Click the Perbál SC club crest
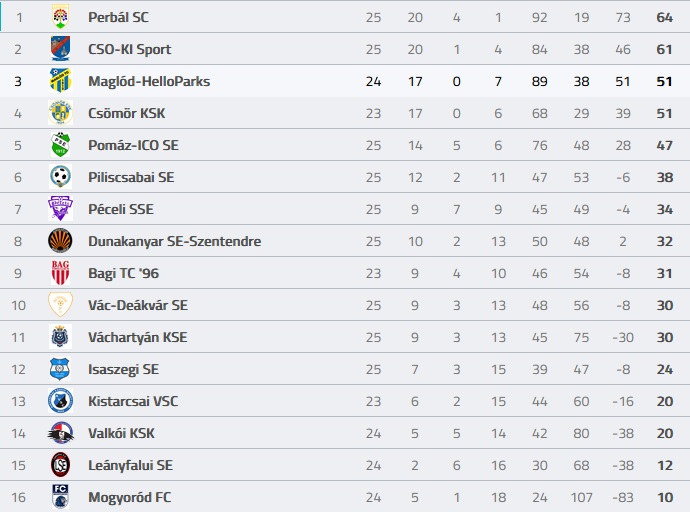Image resolution: width=690 pixels, height=512 pixels. tap(60, 17)
